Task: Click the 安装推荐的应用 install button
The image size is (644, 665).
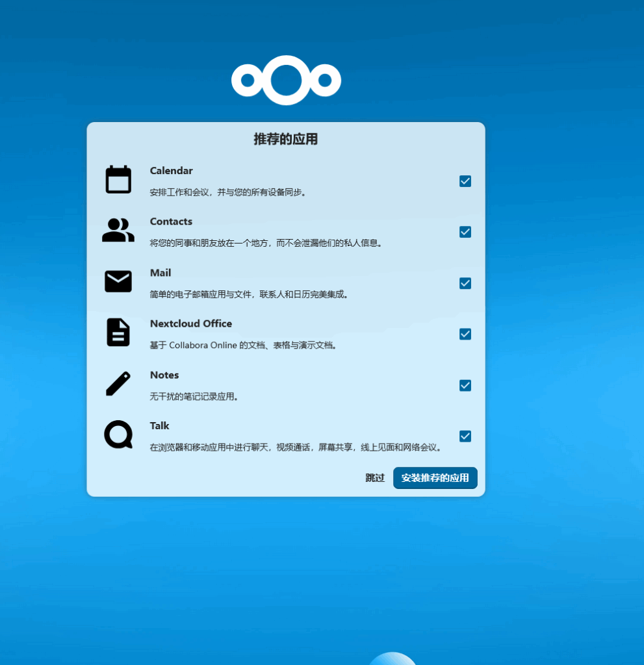Action: tap(435, 478)
